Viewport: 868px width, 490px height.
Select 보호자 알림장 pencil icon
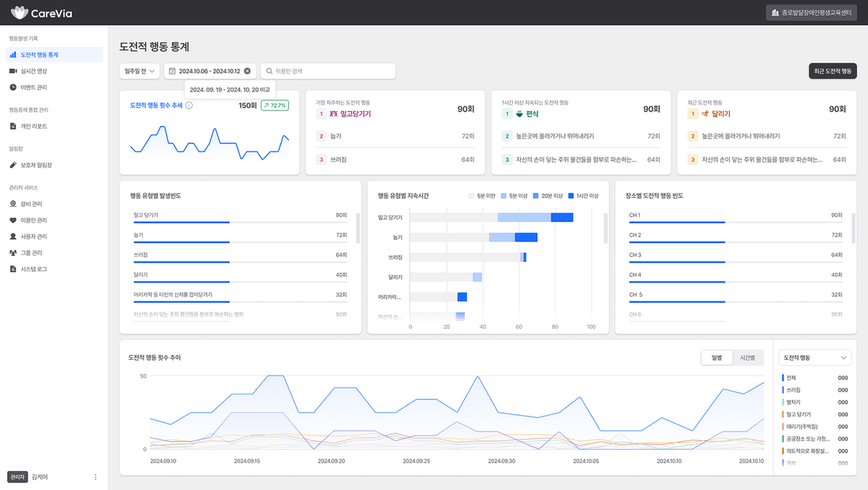click(x=13, y=165)
